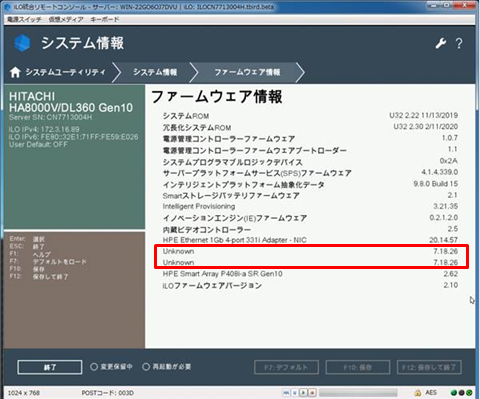Click the pause playback control
This screenshot has height=399, width=480.
tap(295, 393)
